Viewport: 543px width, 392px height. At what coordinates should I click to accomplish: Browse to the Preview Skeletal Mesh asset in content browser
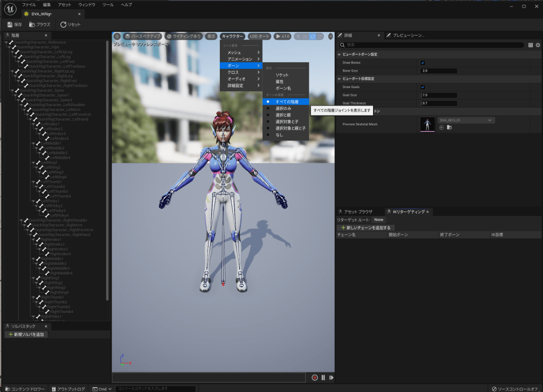coord(449,127)
